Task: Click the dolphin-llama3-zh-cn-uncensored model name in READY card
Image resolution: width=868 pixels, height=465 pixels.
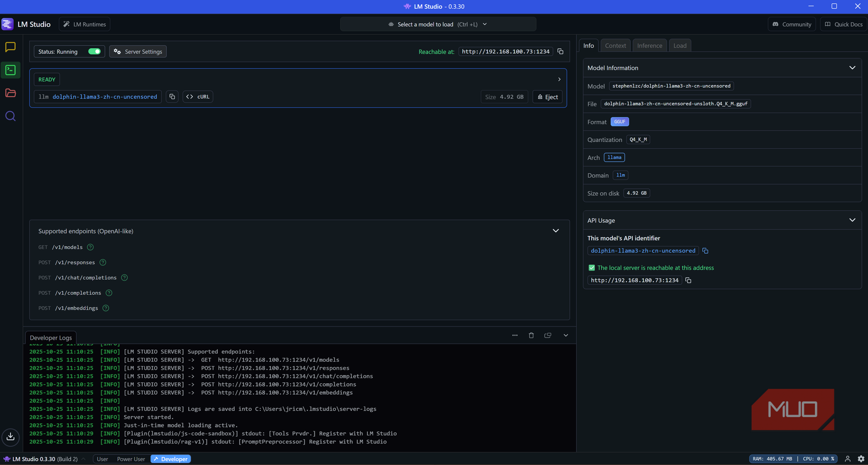Action: [105, 97]
